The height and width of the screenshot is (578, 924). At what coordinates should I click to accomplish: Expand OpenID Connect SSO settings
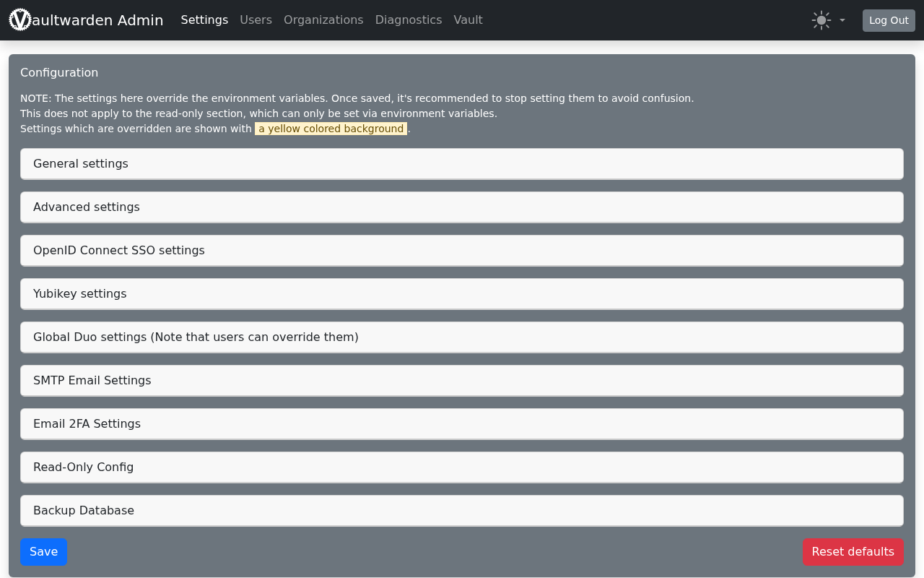click(462, 251)
